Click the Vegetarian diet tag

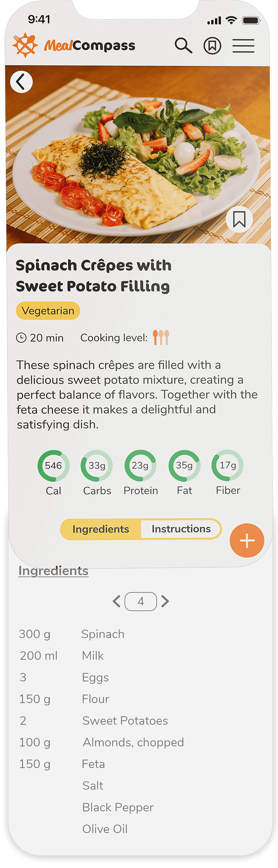coord(48,311)
